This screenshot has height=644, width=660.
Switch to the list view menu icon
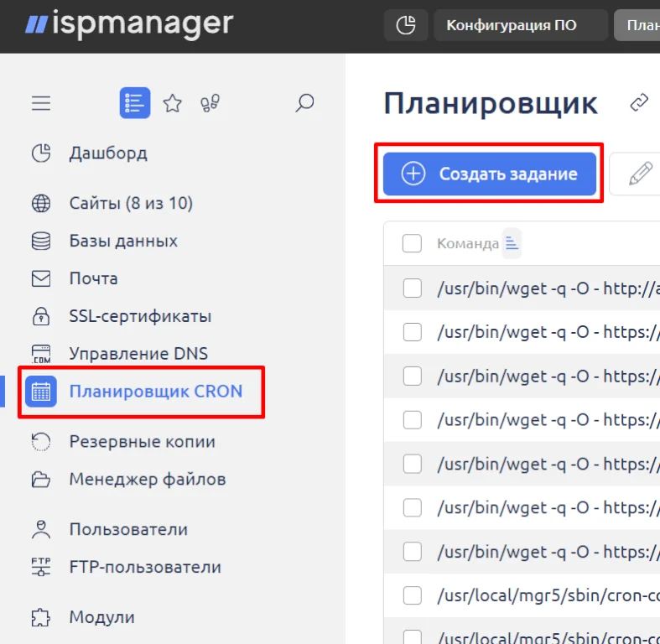pyautogui.click(x=134, y=103)
